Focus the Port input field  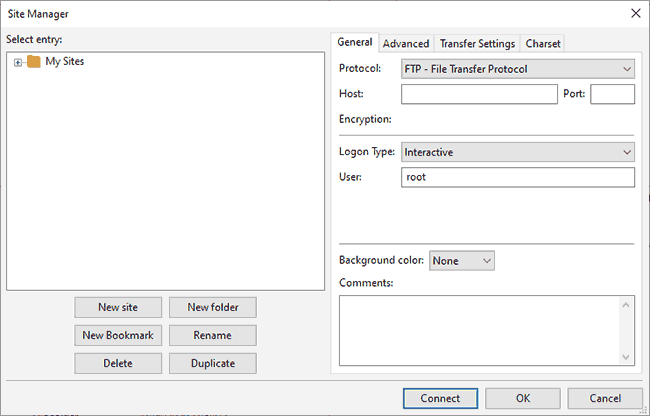[x=612, y=94]
